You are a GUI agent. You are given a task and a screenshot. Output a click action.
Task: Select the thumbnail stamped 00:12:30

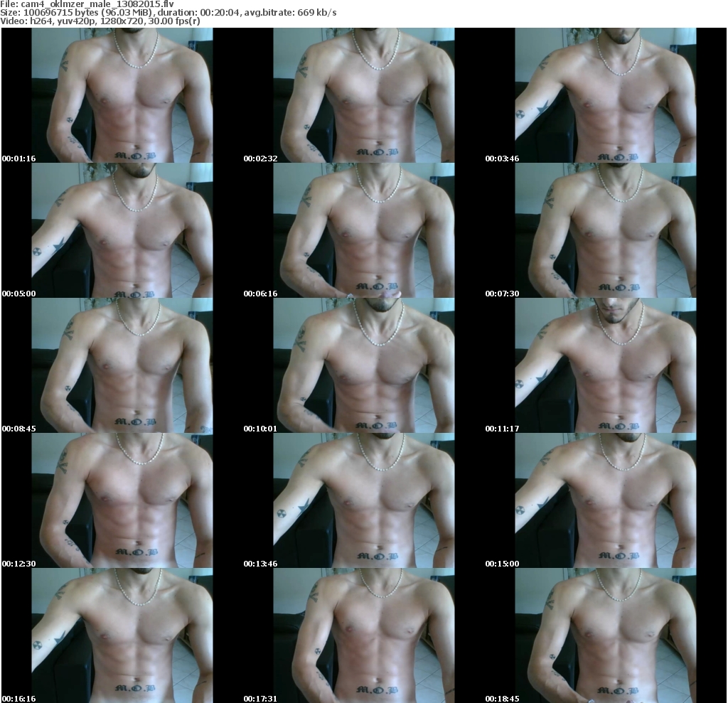pos(122,500)
